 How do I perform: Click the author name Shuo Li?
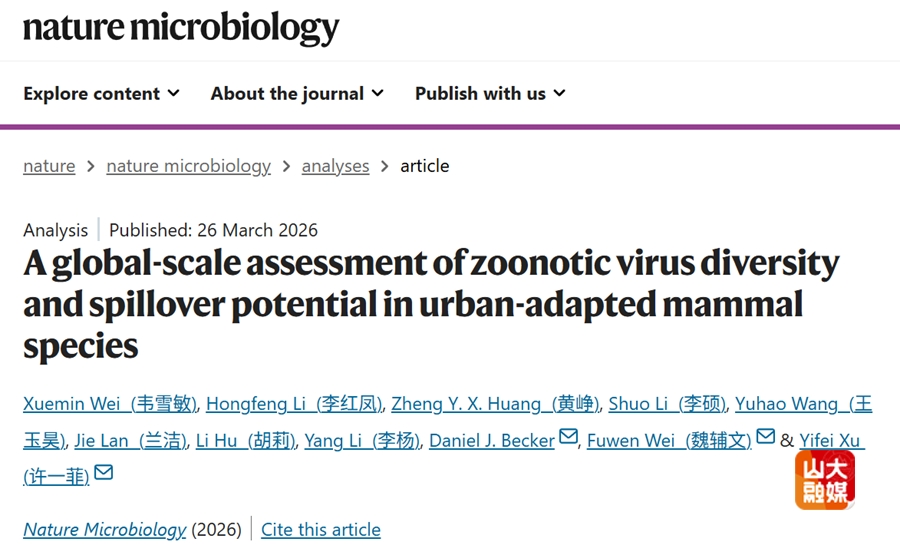pos(666,404)
